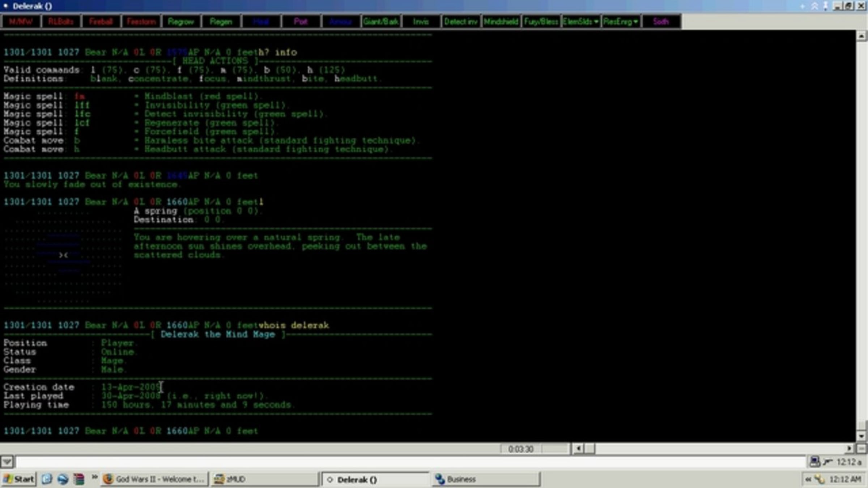The height and width of the screenshot is (488, 868).
Task: Click the first quick launch icon
Action: pyautogui.click(x=47, y=479)
